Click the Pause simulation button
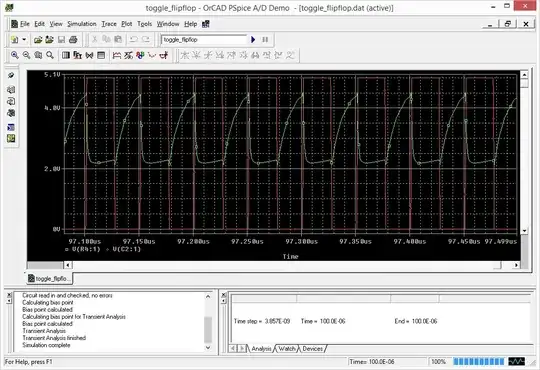 point(265,40)
